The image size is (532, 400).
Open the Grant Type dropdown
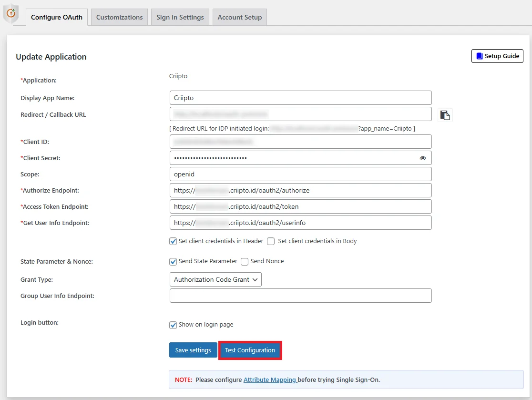coord(215,279)
